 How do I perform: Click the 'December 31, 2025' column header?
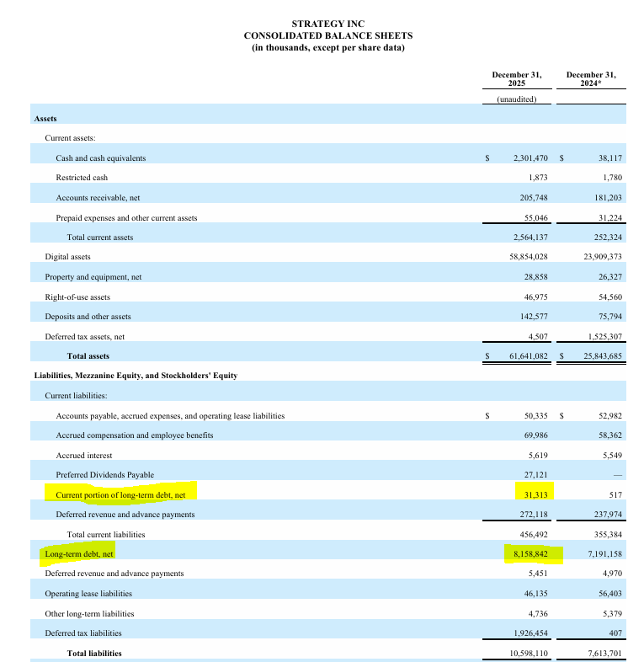[x=517, y=79]
